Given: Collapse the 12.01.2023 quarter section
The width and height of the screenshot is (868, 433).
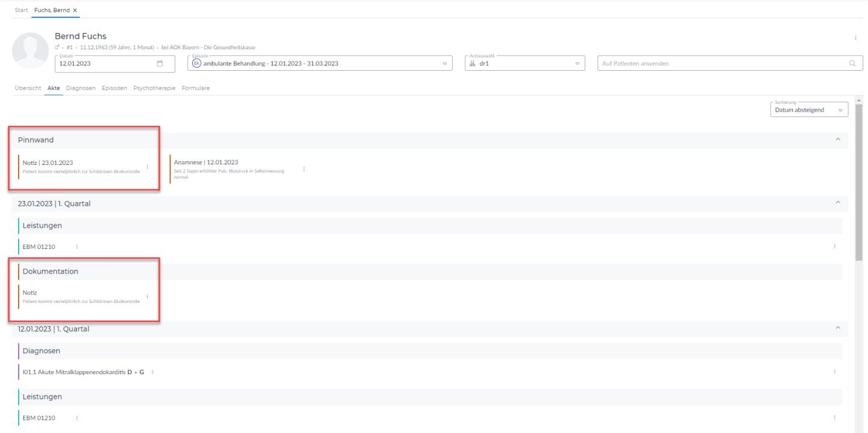Looking at the screenshot, I should coord(838,329).
